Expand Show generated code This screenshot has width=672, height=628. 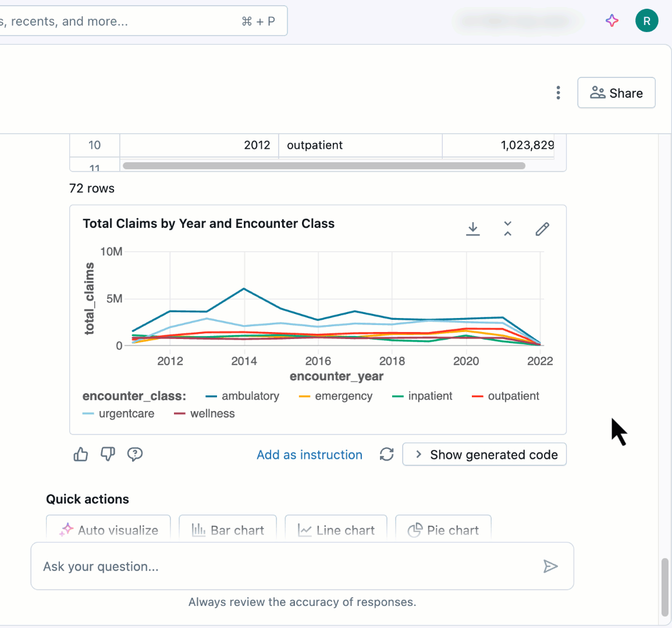[x=485, y=455]
